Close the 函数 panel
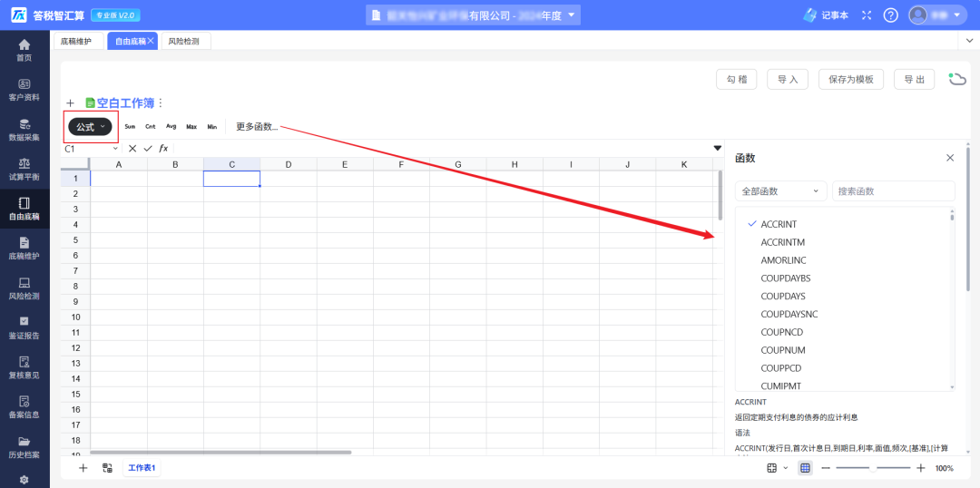Image resolution: width=980 pixels, height=488 pixels. [x=950, y=158]
